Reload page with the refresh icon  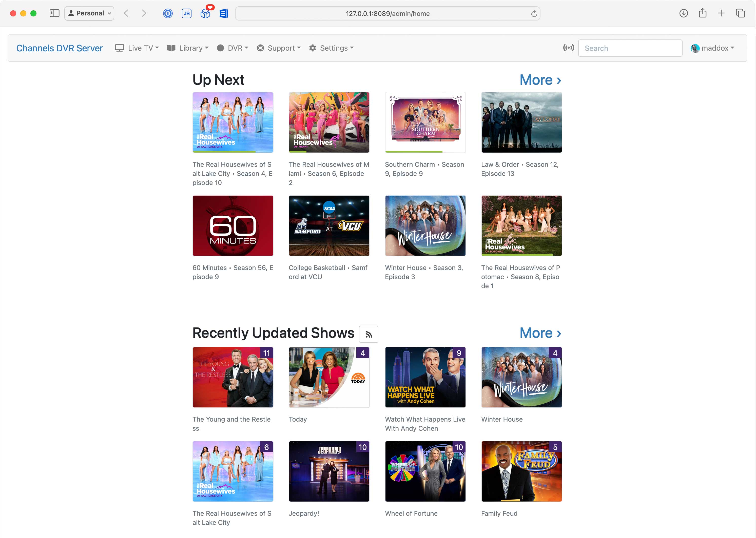(534, 14)
